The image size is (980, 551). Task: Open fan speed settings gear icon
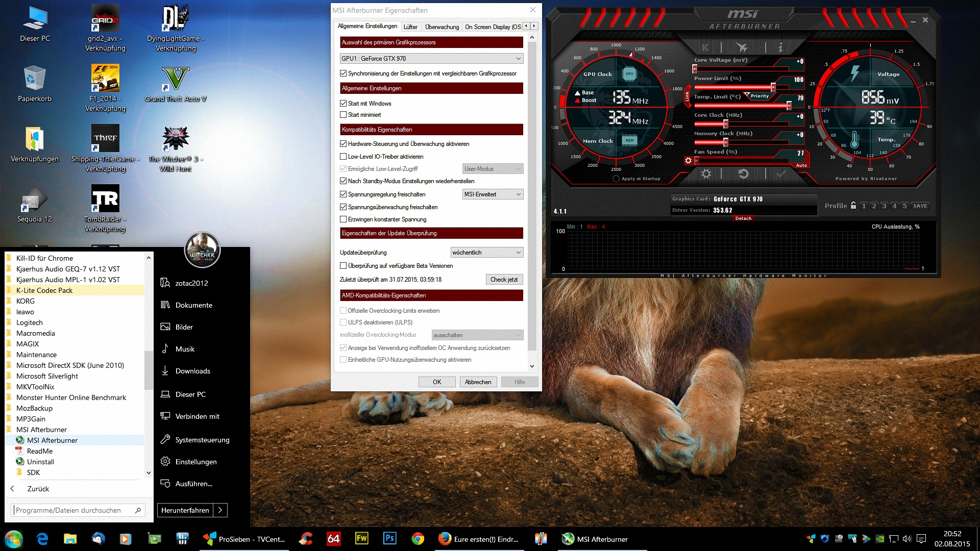coord(688,161)
